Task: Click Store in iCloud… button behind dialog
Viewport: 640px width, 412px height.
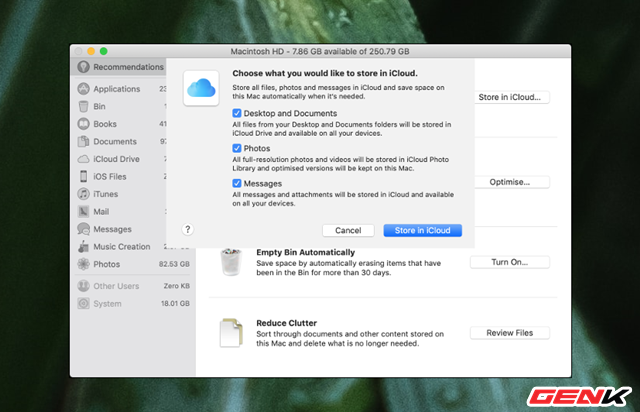Action: coord(512,97)
